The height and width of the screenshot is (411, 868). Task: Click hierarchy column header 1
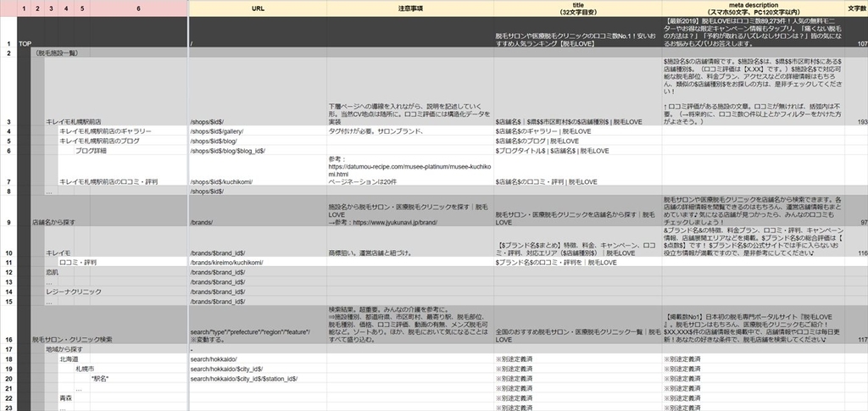(24, 8)
